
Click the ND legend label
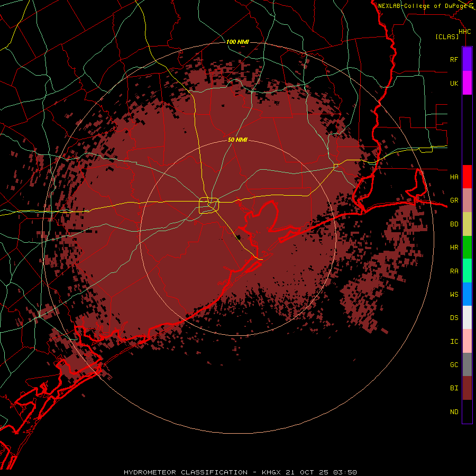tap(454, 411)
